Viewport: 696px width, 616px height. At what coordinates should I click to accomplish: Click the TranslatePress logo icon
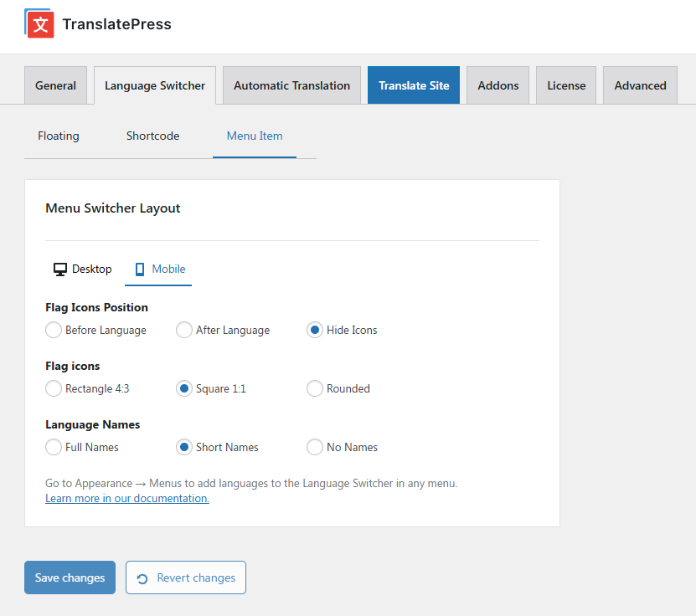point(39,23)
